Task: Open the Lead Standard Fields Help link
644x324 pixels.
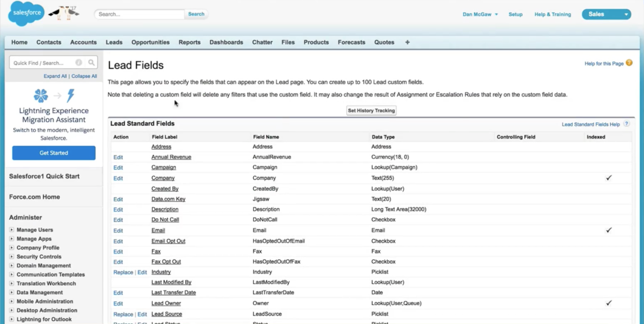Action: click(x=590, y=124)
